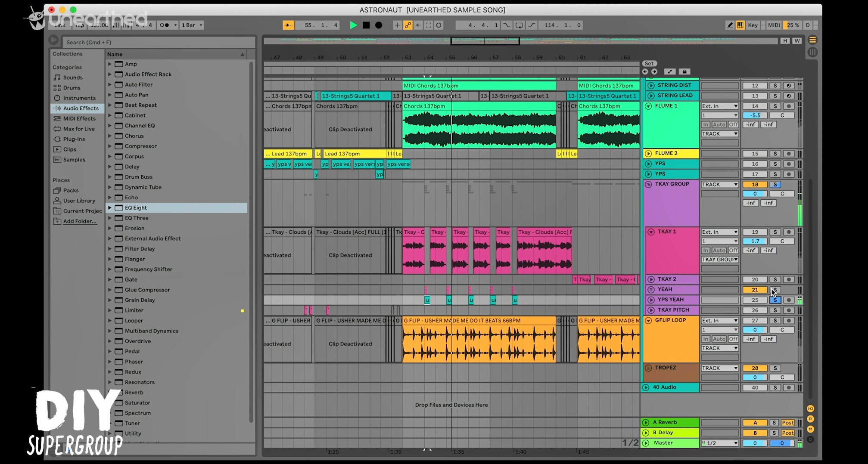Toggle the Computer MIDI Keyboard icon
Image resolution: width=868 pixels, height=464 pixels.
coord(740,25)
